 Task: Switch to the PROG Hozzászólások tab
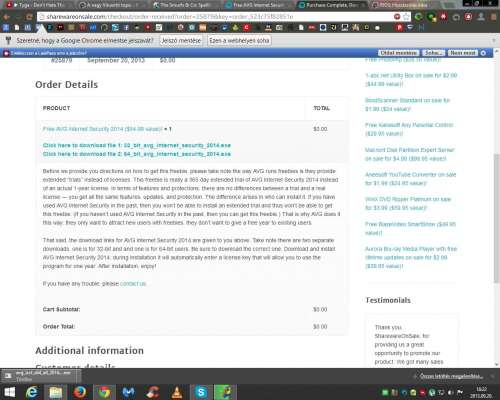tap(403, 5)
